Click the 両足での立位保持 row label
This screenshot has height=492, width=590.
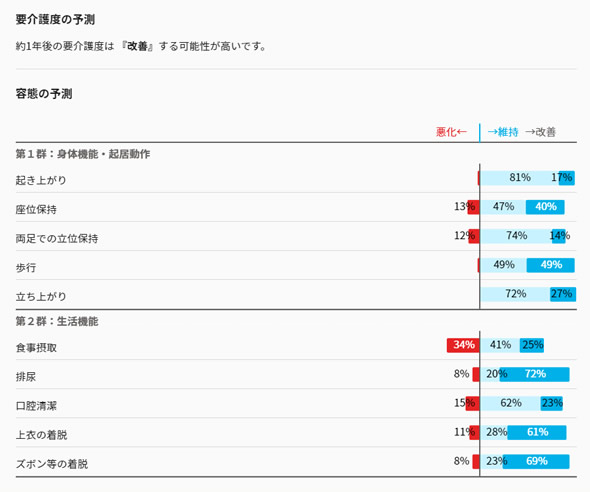pyautogui.click(x=57, y=238)
